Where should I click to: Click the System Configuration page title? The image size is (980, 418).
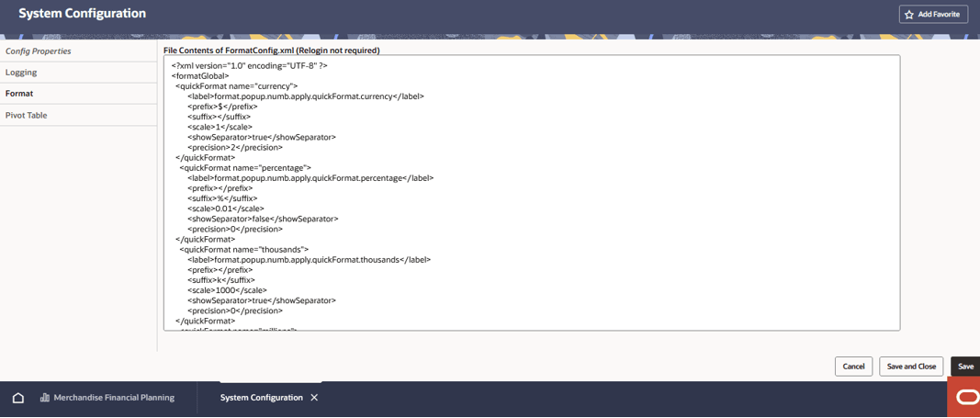click(82, 13)
